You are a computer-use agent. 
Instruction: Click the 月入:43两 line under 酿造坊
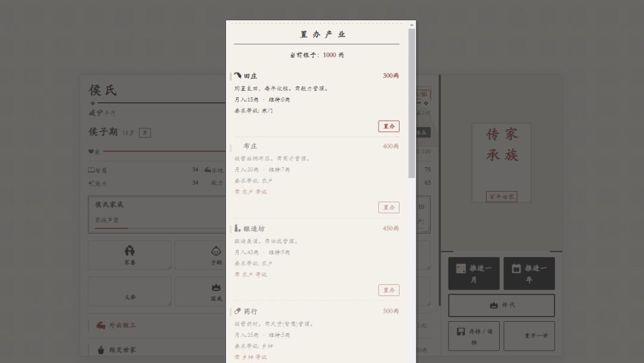[262, 253]
